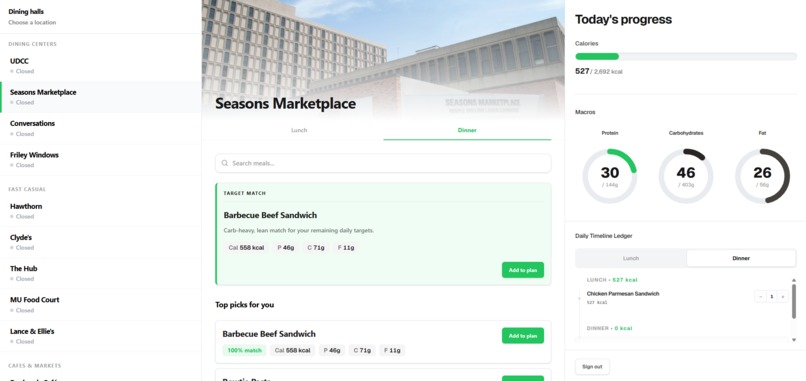Click the 527 / 2,692 kcal value
Viewport: 806px width, 381px height.
(598, 71)
